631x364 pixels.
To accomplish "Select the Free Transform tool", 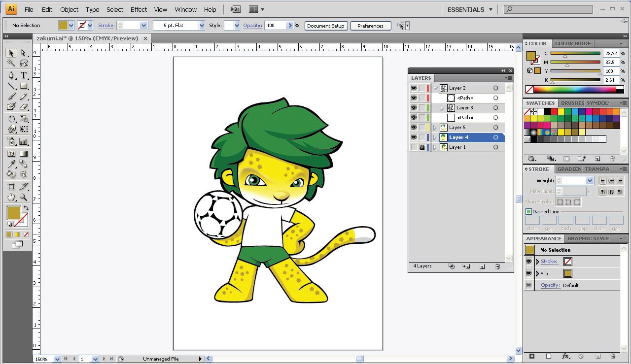I will point(23,130).
